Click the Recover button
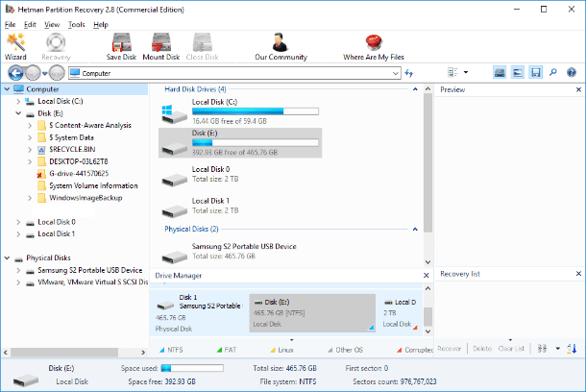This screenshot has height=392, width=586. 450,349
